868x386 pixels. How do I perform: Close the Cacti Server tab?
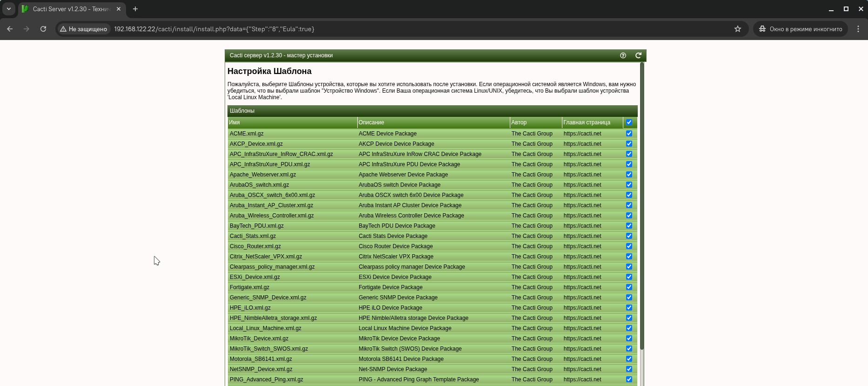[x=119, y=9]
